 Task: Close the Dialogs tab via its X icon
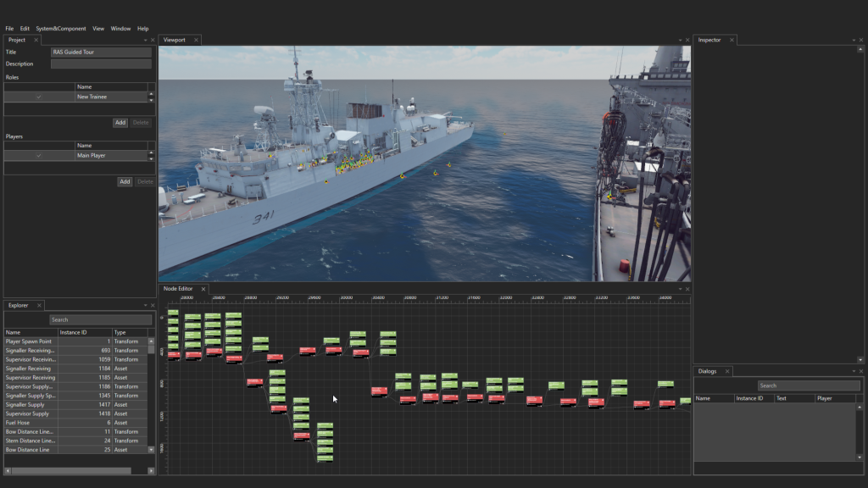pos(726,371)
